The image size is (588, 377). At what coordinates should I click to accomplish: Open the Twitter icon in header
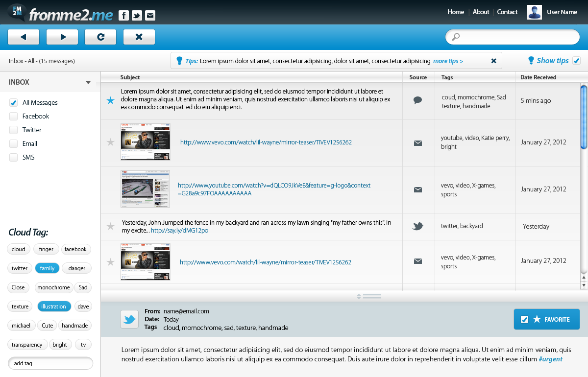137,16
